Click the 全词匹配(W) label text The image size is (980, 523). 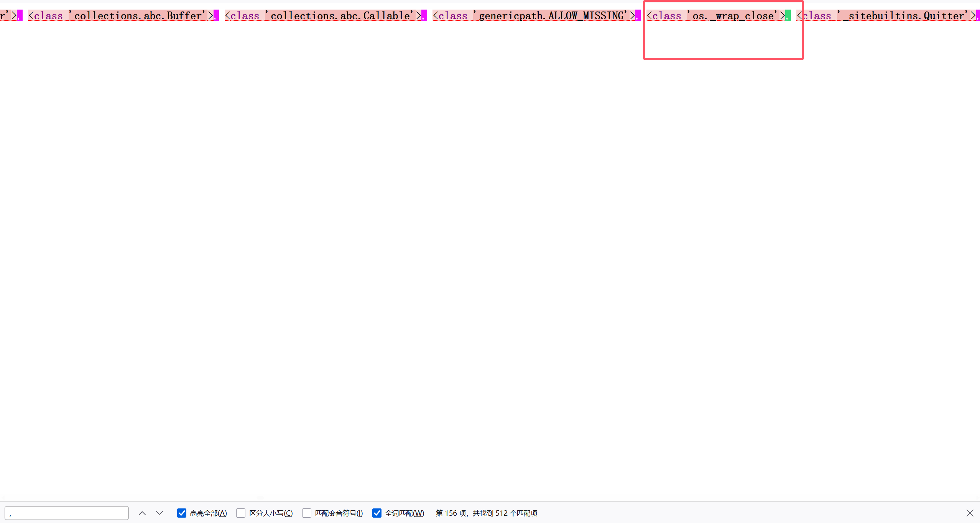pos(404,513)
